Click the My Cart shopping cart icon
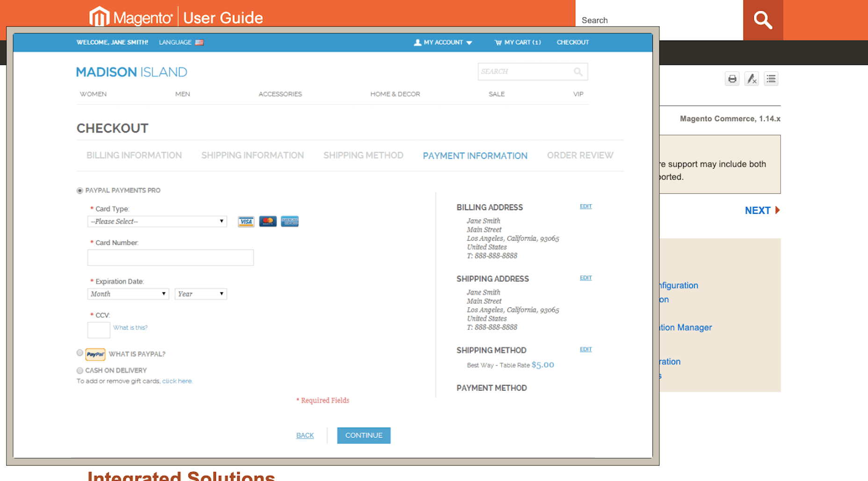This screenshot has width=868, height=481. (498, 42)
